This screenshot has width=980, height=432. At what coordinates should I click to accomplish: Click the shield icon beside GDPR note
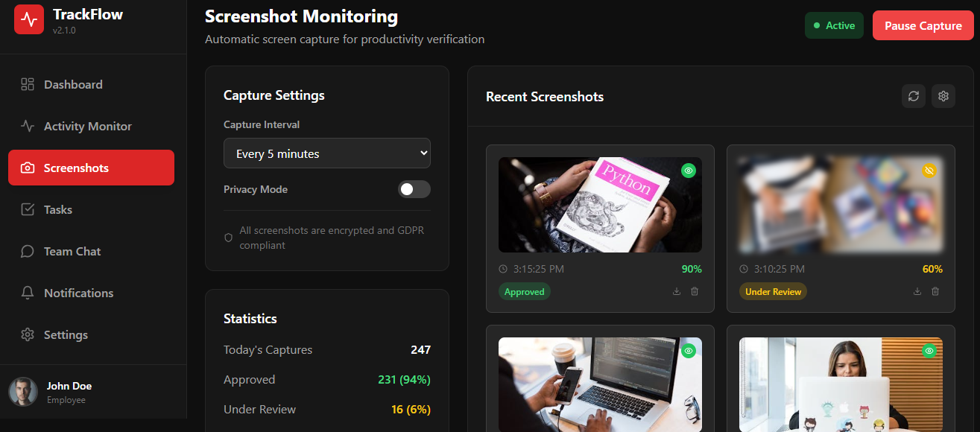(x=229, y=238)
